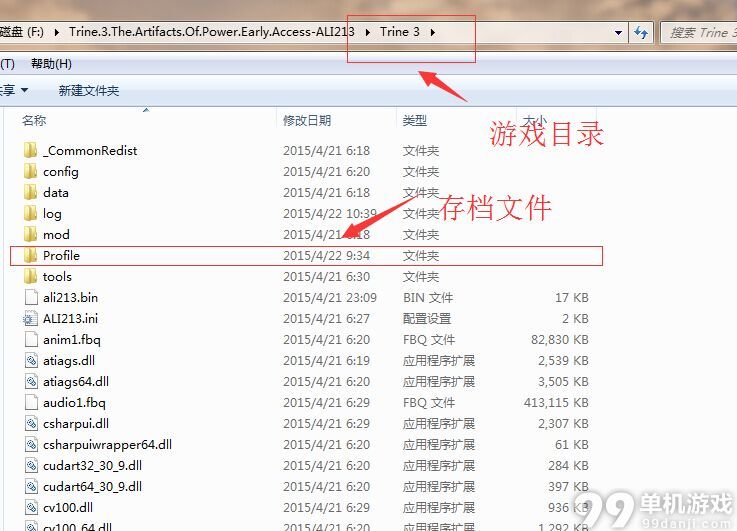737x531 pixels.
Task: Select the log folder icon
Action: pyautogui.click(x=31, y=213)
